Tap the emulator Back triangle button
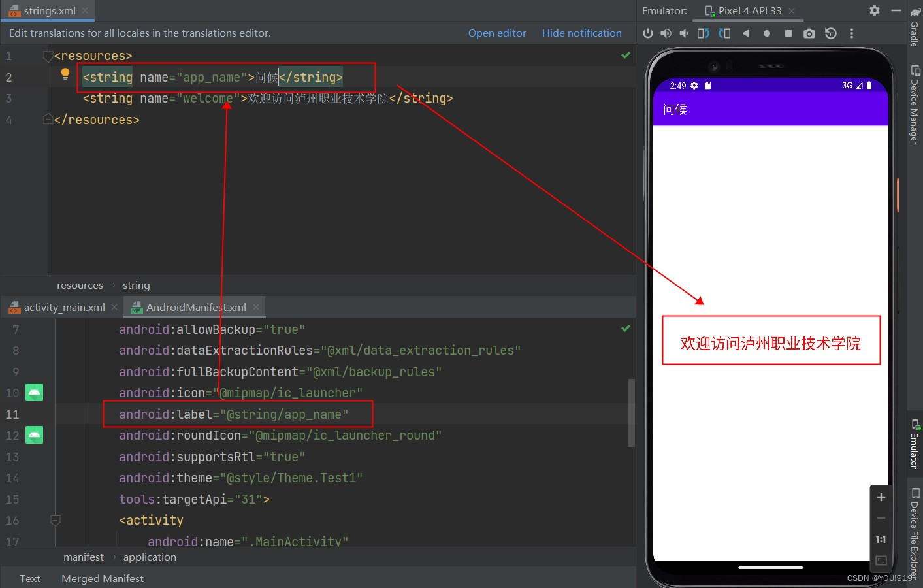The width and height of the screenshot is (923, 588). pyautogui.click(x=745, y=33)
